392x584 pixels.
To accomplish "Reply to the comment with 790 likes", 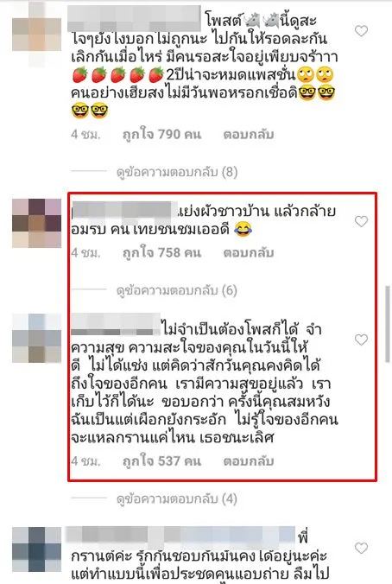I will click(249, 135).
